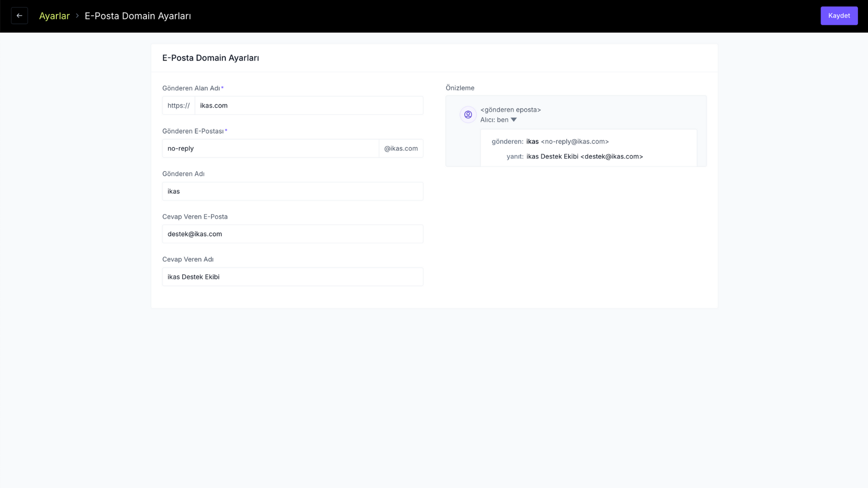Viewport: 868px width, 488px height.
Task: Click the Gönderen Alan Adı domain input
Action: pos(309,105)
